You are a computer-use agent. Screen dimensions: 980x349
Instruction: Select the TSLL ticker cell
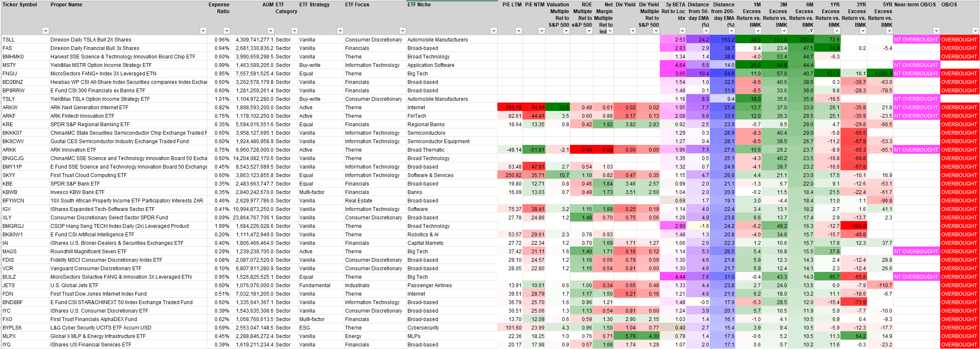coord(25,40)
